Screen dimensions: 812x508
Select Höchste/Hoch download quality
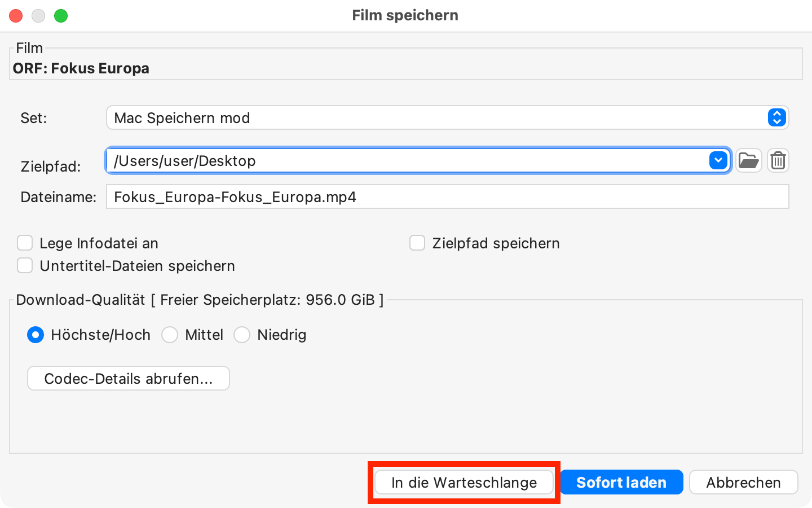[x=36, y=335]
